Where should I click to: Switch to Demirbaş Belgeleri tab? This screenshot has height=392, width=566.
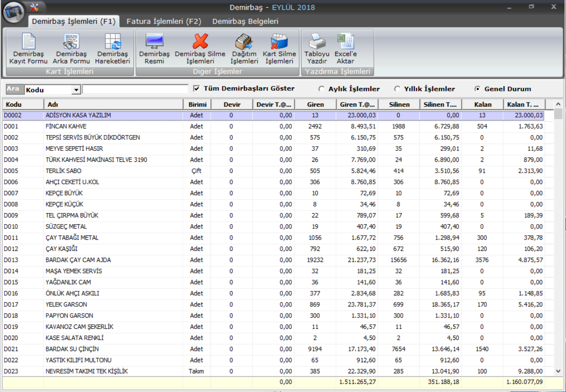[x=245, y=21]
